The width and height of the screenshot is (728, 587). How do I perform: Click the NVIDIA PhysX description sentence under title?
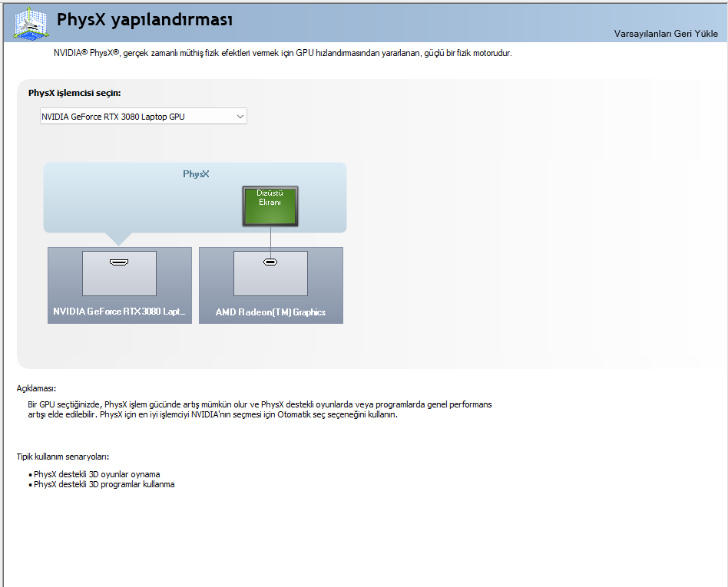tap(283, 53)
